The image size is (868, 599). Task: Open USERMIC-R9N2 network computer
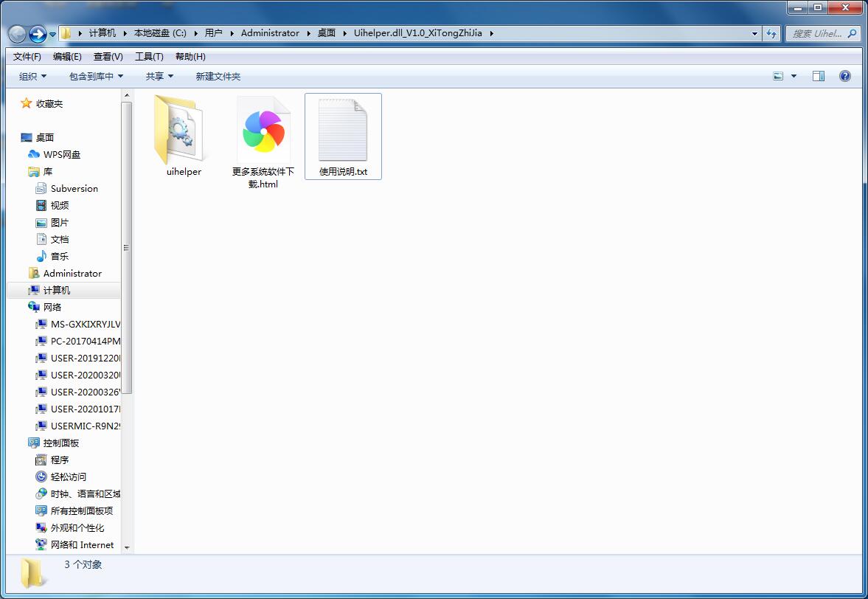86,426
